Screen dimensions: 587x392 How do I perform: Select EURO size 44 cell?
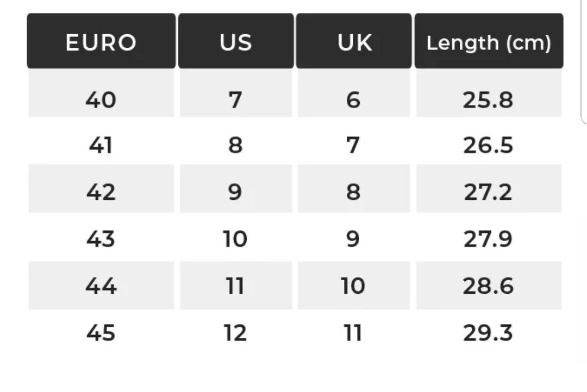click(101, 286)
